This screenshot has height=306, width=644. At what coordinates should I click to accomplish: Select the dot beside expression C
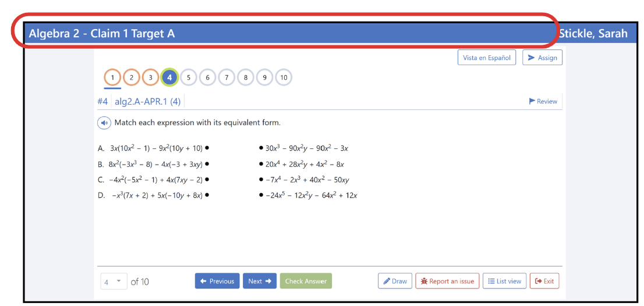click(x=207, y=179)
